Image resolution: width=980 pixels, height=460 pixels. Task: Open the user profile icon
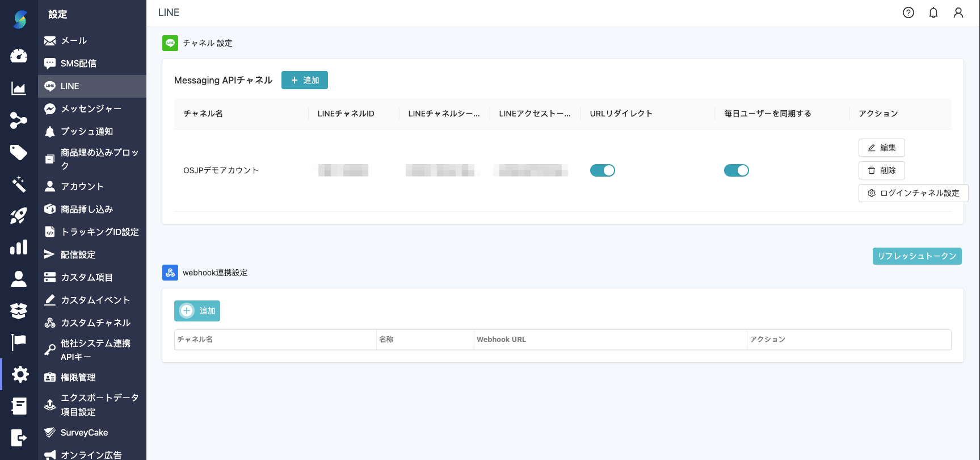(958, 12)
